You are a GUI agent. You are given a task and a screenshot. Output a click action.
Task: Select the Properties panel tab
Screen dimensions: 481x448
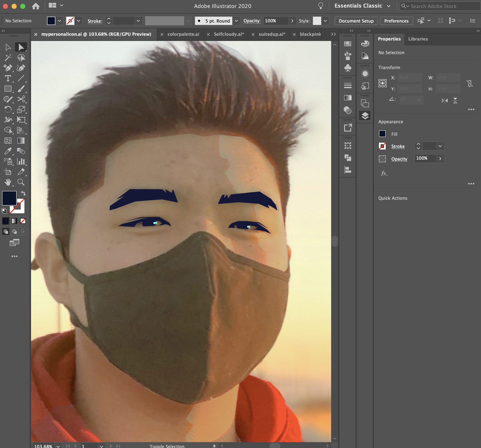389,39
